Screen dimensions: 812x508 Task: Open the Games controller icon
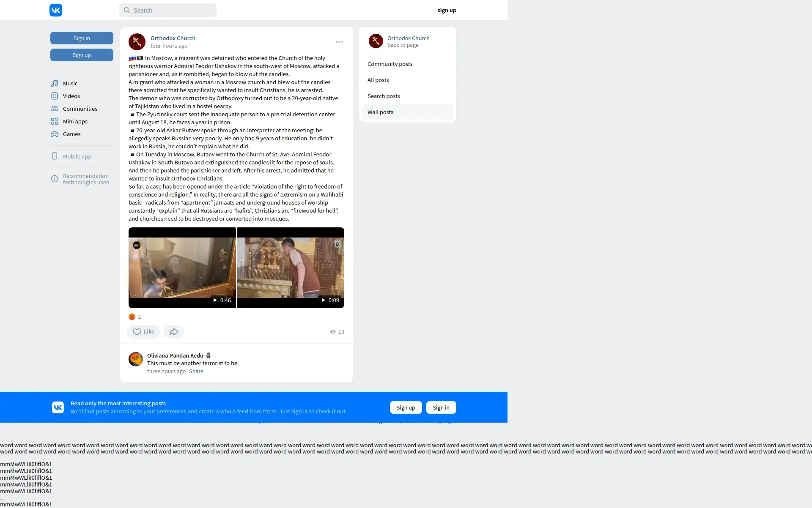(55, 134)
